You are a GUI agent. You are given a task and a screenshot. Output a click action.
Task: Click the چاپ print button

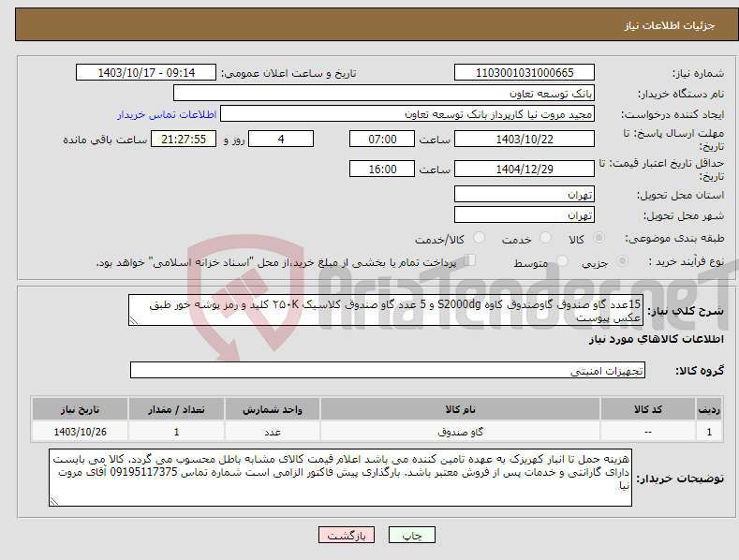click(412, 535)
